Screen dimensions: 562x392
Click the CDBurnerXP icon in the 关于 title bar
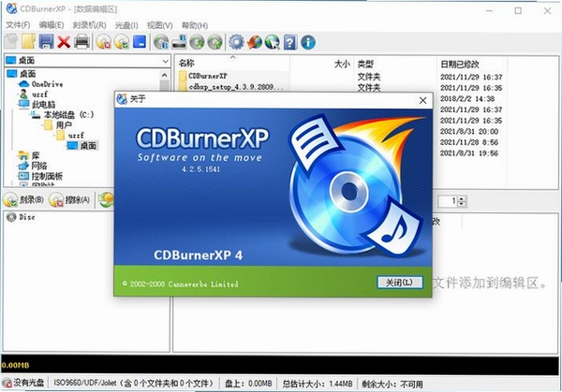point(122,99)
